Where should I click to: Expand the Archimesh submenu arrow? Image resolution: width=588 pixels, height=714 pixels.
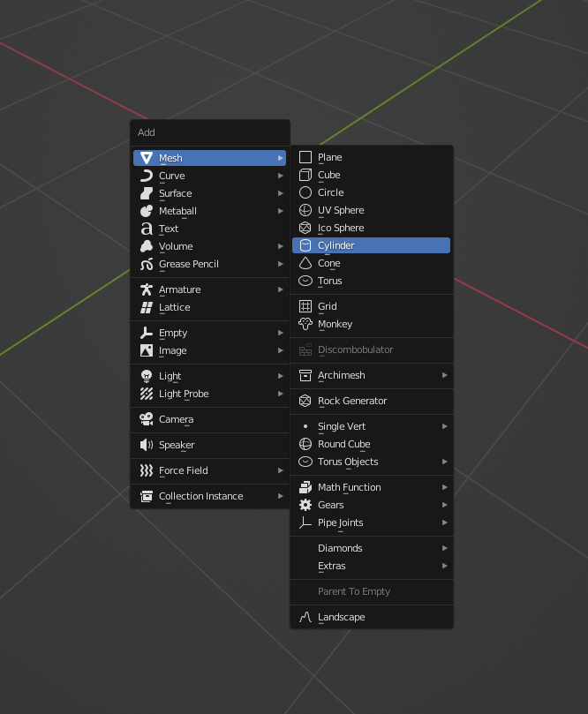[x=444, y=375]
